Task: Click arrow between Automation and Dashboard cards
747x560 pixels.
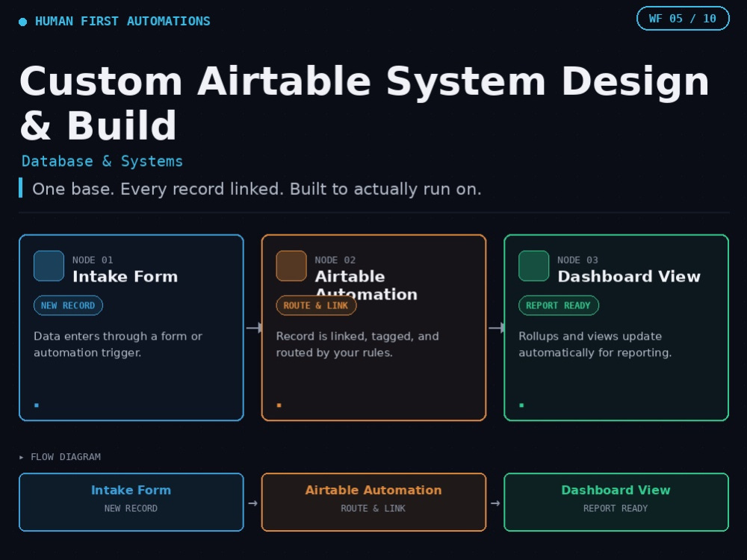Action: tap(497, 328)
